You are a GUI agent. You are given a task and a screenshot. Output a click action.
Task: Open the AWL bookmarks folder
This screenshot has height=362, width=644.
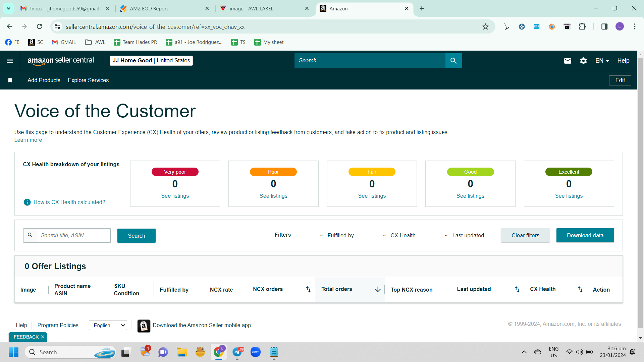[x=95, y=42]
